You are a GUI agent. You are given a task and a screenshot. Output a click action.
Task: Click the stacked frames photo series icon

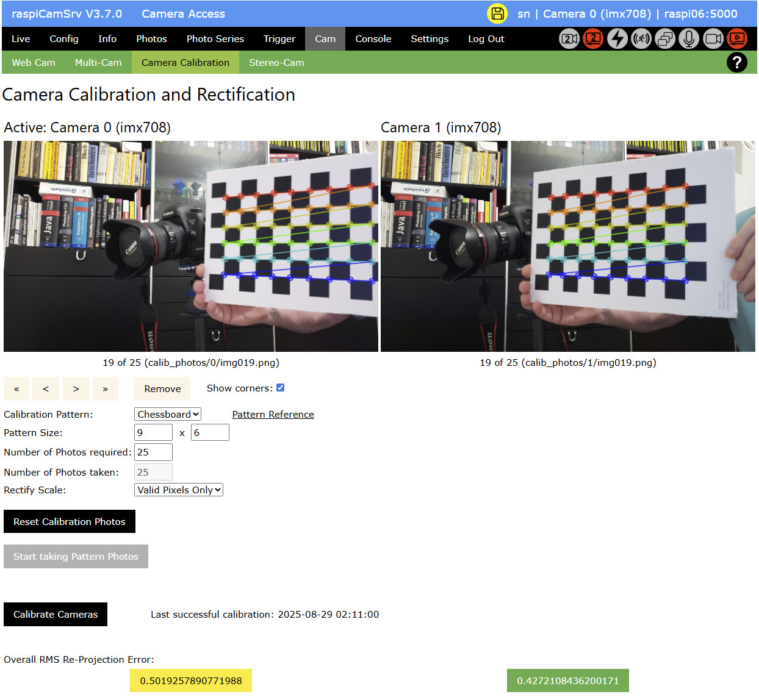(x=664, y=39)
